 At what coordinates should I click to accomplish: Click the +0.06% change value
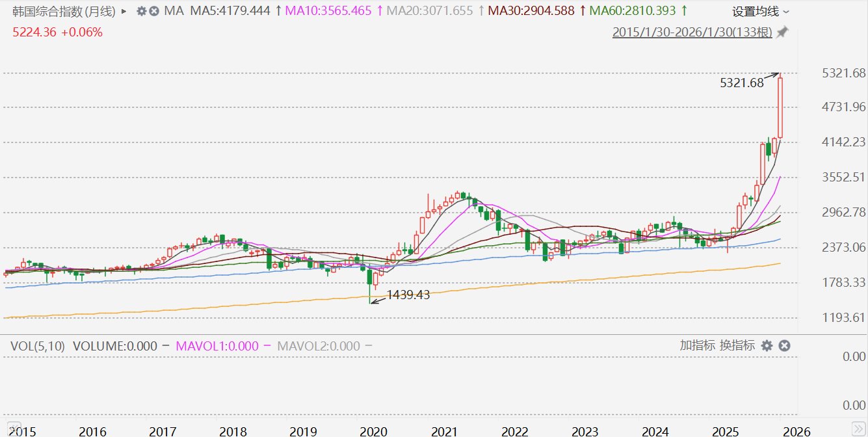click(81, 32)
